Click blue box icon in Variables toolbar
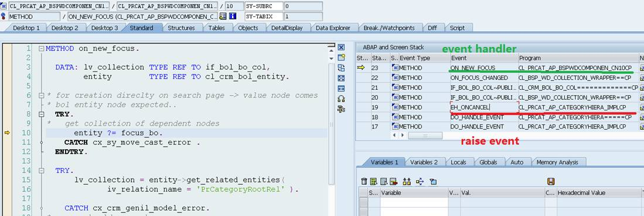The image size is (644, 216). coord(433,181)
